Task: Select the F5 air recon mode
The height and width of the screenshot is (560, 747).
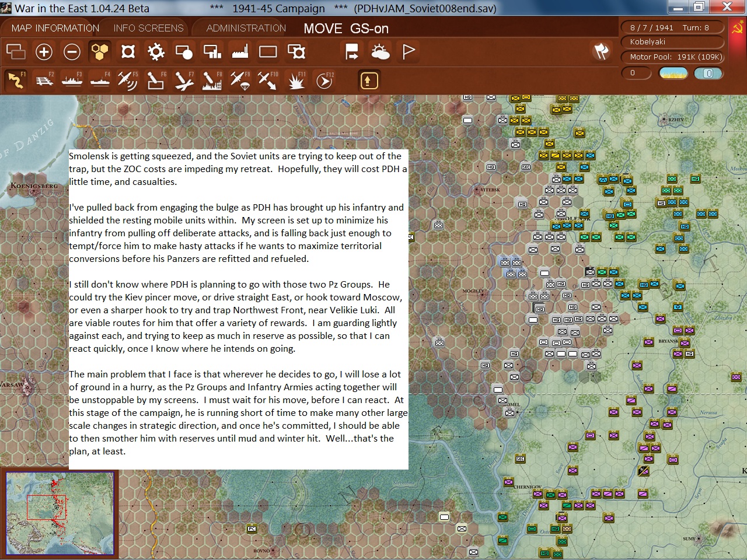Action: [x=128, y=80]
